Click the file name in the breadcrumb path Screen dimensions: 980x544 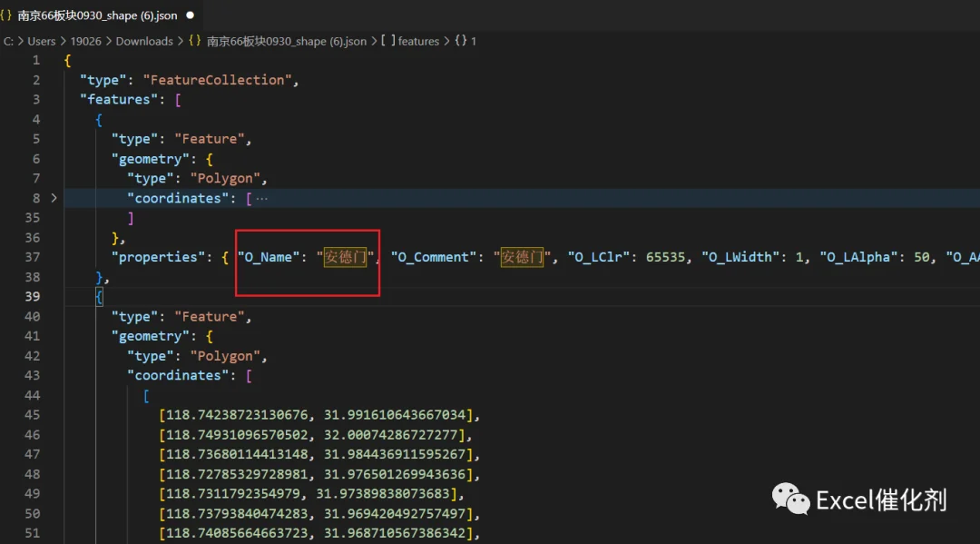click(287, 41)
